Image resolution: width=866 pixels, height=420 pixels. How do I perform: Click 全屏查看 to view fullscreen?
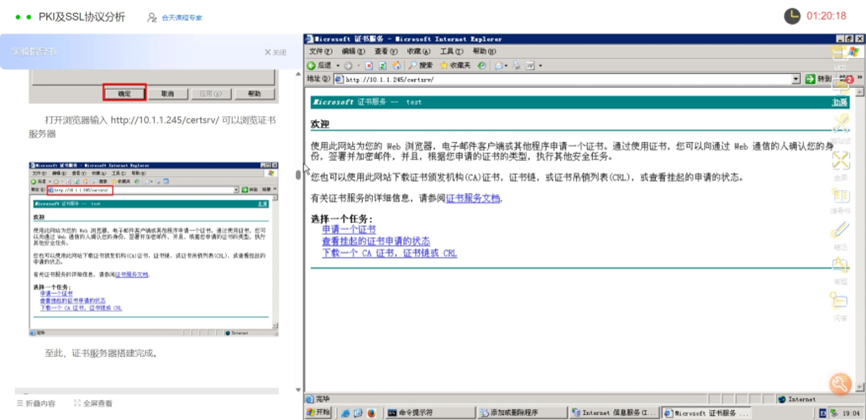pos(93,403)
